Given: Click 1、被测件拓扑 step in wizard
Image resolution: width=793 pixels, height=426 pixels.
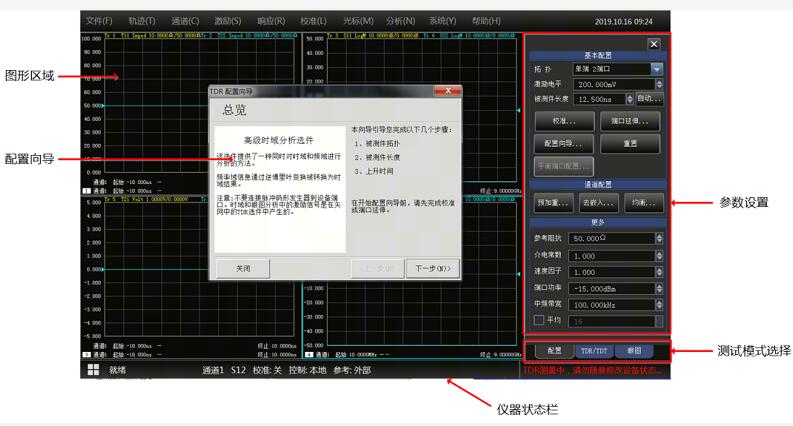Looking at the screenshot, I should click(x=377, y=144).
